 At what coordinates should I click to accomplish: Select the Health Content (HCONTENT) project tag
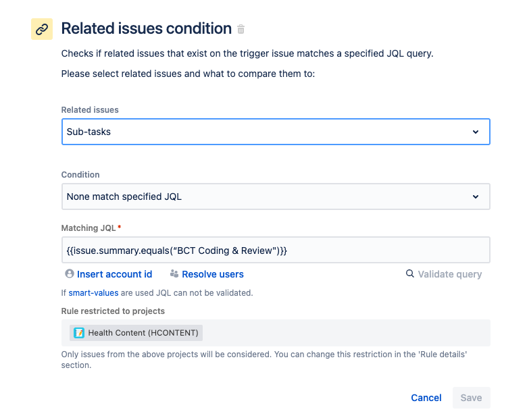pos(136,333)
